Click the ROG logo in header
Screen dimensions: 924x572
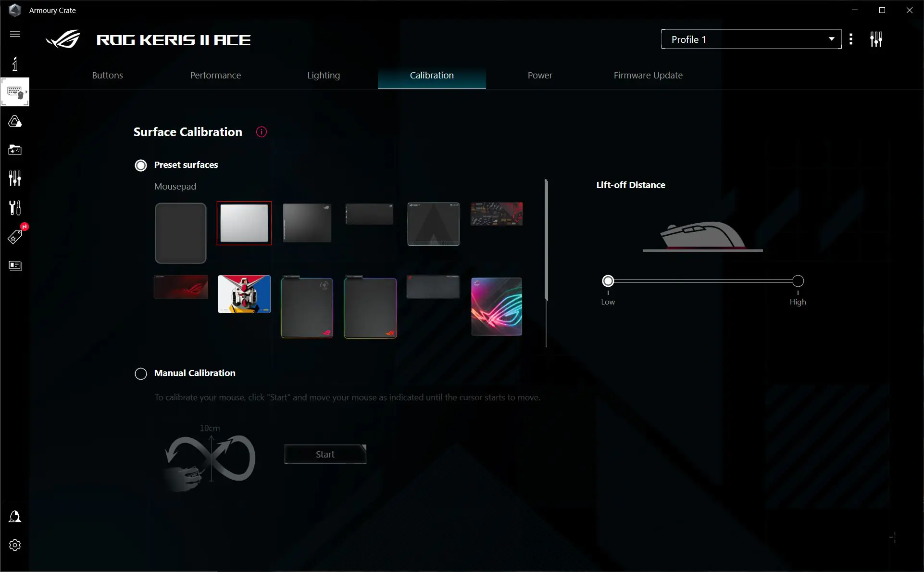tap(63, 39)
